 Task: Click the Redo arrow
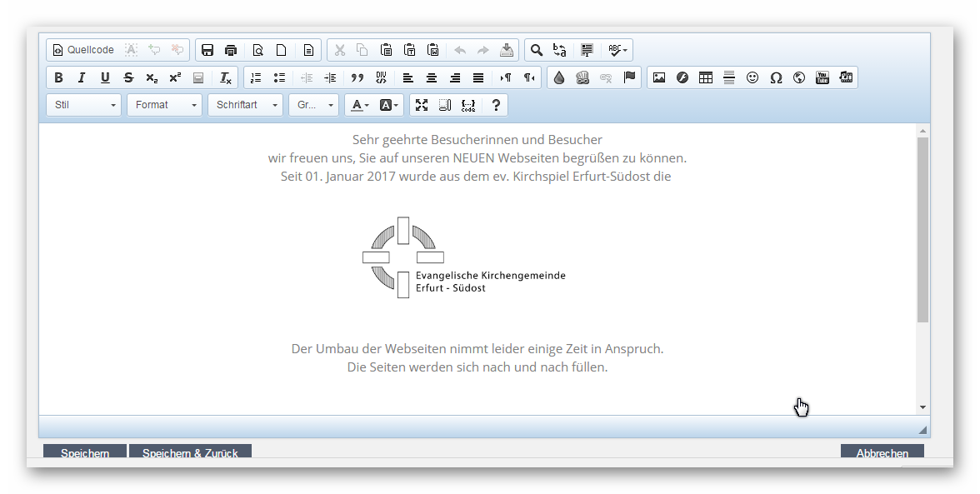482,50
